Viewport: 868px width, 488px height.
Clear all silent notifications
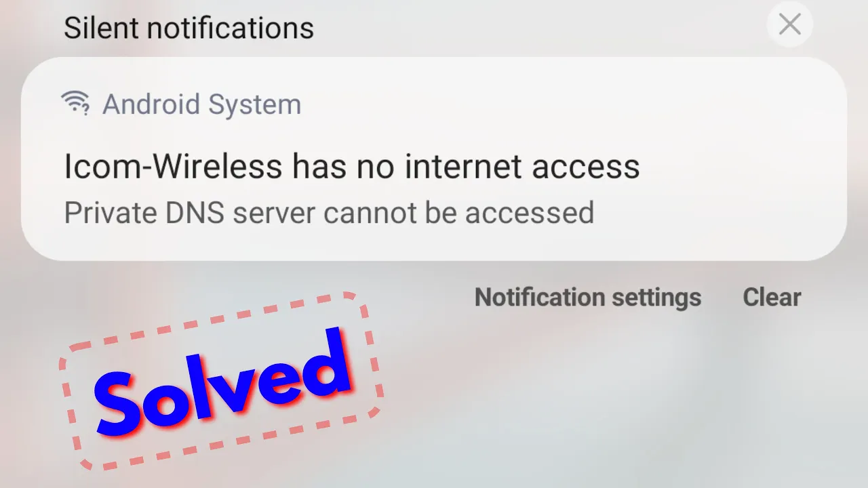772,297
